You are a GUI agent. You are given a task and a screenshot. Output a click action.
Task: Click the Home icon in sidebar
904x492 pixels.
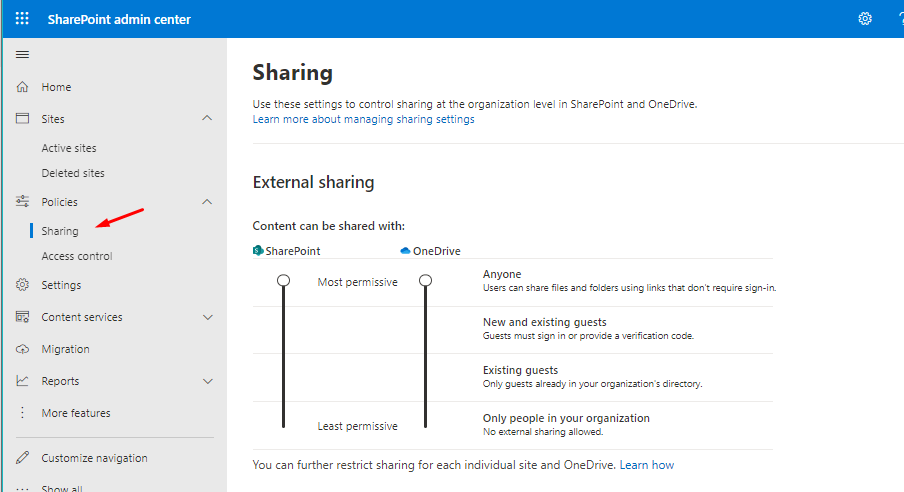pos(22,87)
